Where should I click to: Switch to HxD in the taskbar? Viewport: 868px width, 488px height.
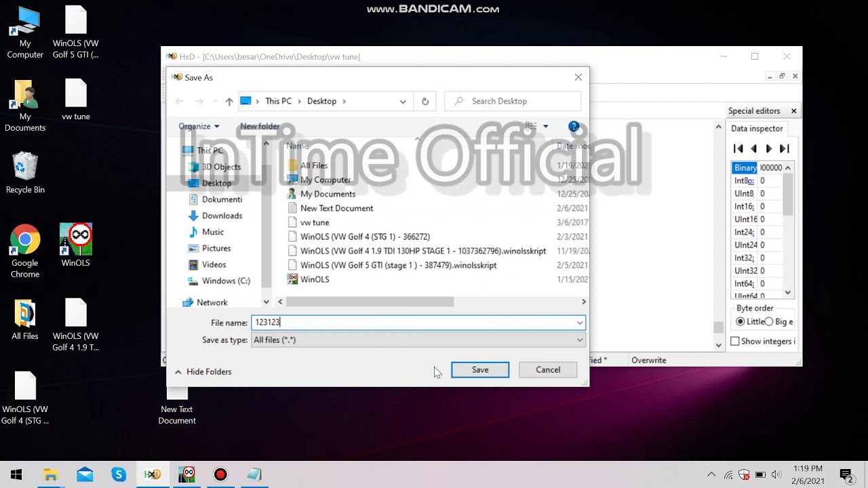click(x=153, y=474)
